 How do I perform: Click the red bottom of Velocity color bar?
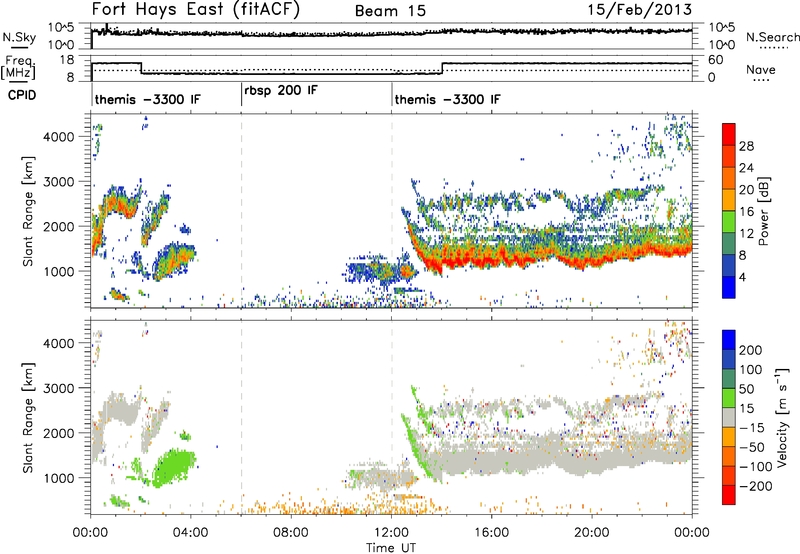[729, 495]
